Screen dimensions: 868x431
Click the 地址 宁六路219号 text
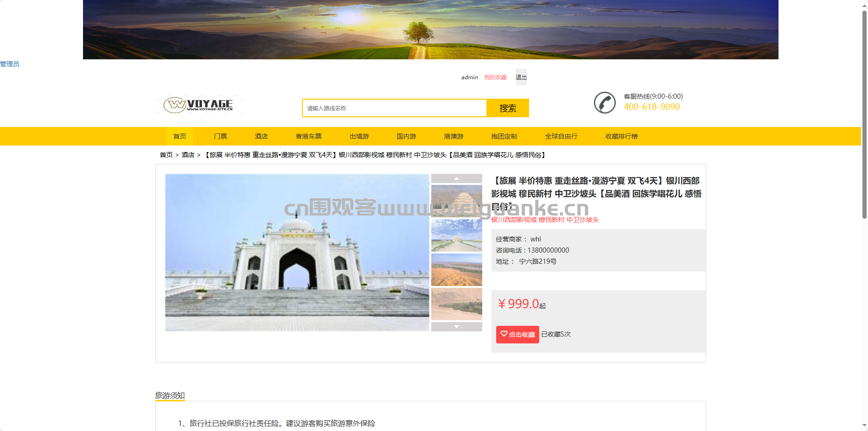coord(526,261)
